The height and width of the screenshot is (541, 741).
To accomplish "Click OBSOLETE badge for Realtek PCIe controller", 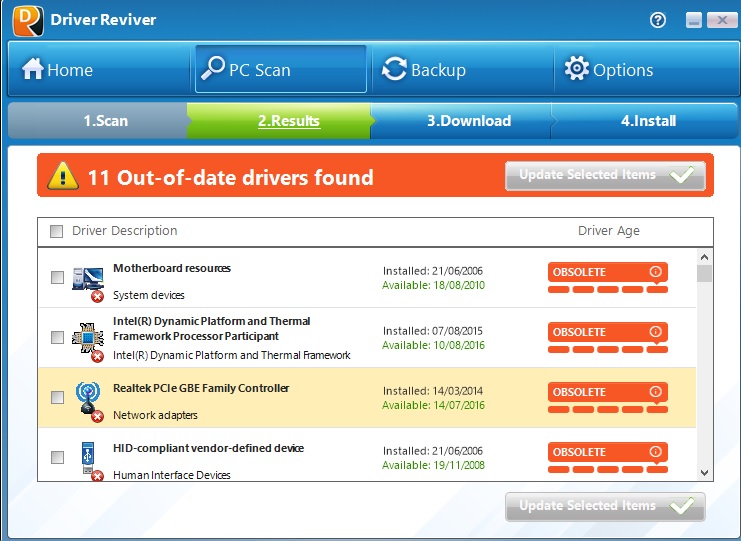I will tap(608, 392).
